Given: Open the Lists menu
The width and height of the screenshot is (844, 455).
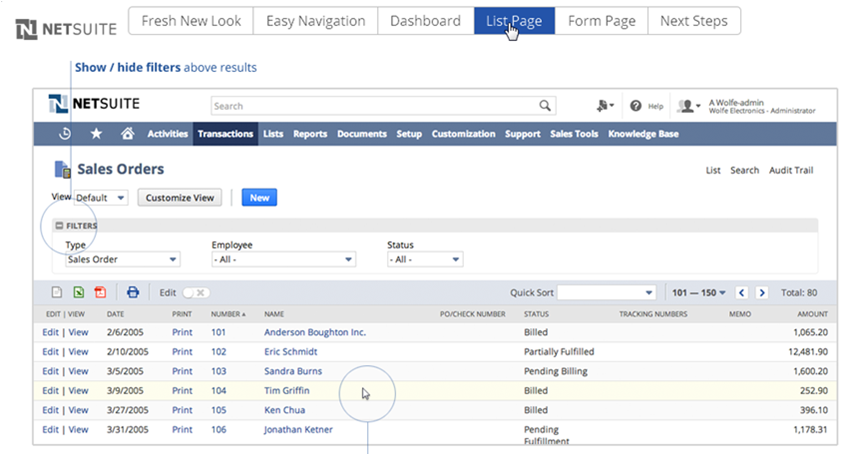Looking at the screenshot, I should coord(273,134).
